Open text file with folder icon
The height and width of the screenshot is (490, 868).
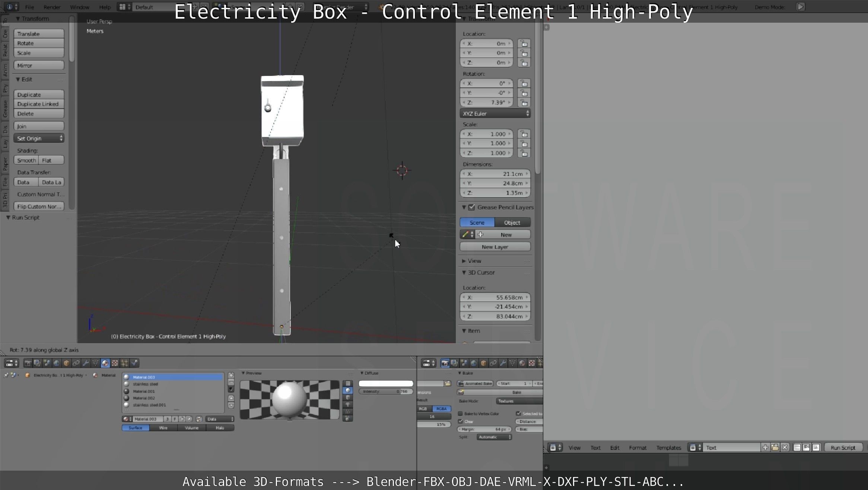[x=775, y=448]
